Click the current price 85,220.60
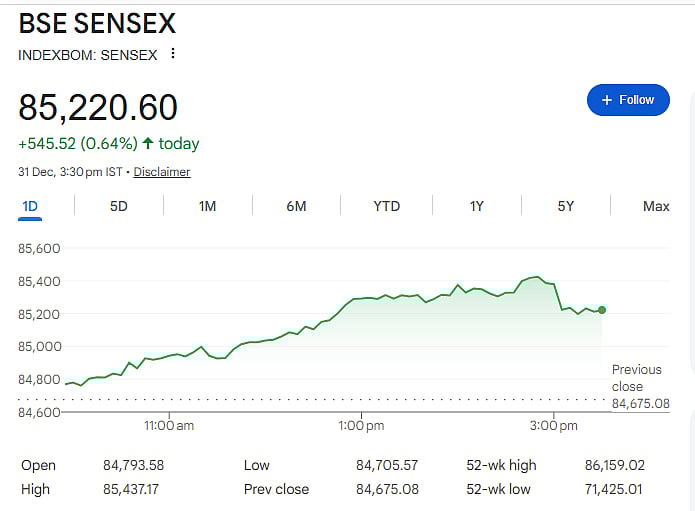Viewport: 695px width, 511px height. 98,107
